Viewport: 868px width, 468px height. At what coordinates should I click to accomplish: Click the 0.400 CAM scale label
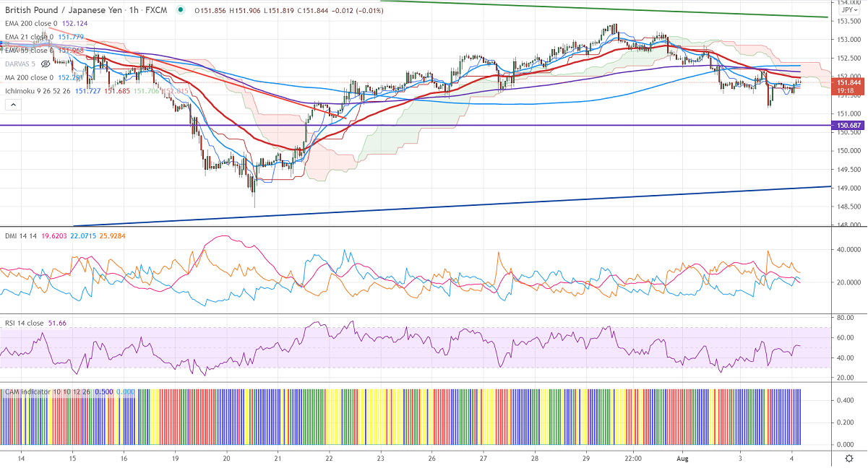[846, 399]
